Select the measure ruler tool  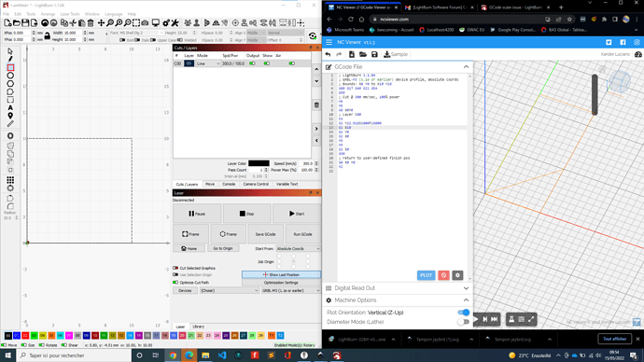(10, 123)
